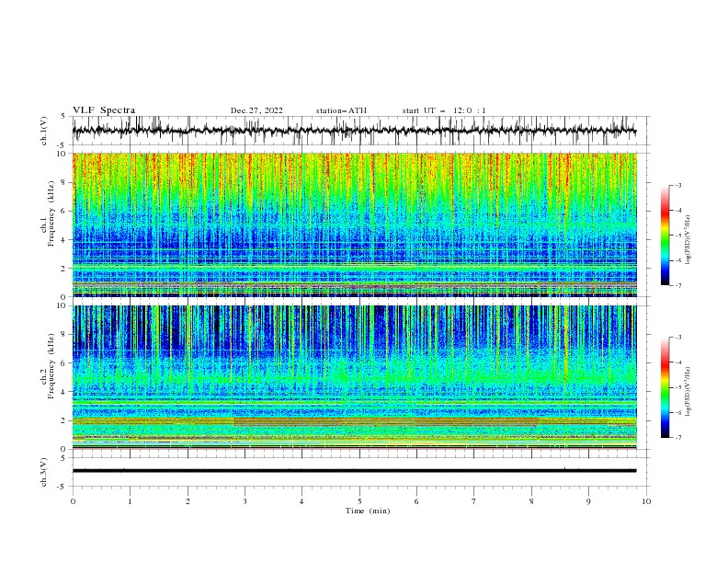Click time axis tick label "6"

tap(416, 501)
